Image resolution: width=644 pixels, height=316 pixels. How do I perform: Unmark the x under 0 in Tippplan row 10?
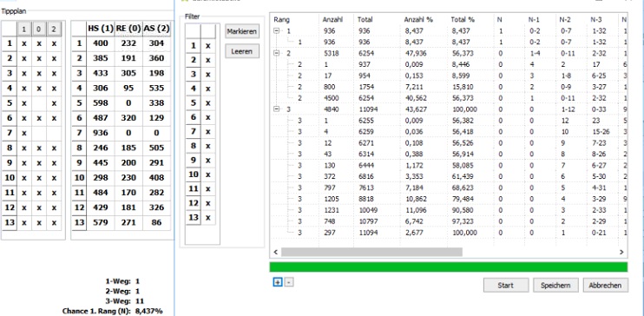point(39,178)
